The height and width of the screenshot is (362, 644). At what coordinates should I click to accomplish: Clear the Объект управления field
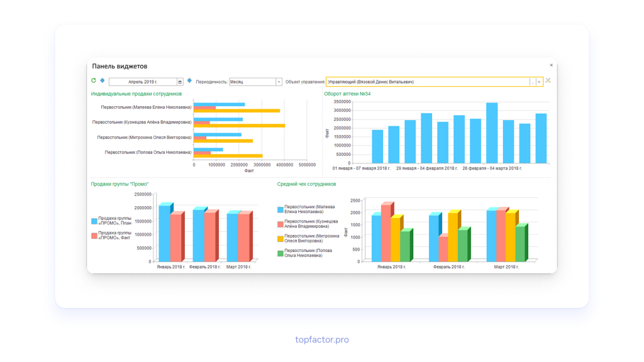(539, 82)
